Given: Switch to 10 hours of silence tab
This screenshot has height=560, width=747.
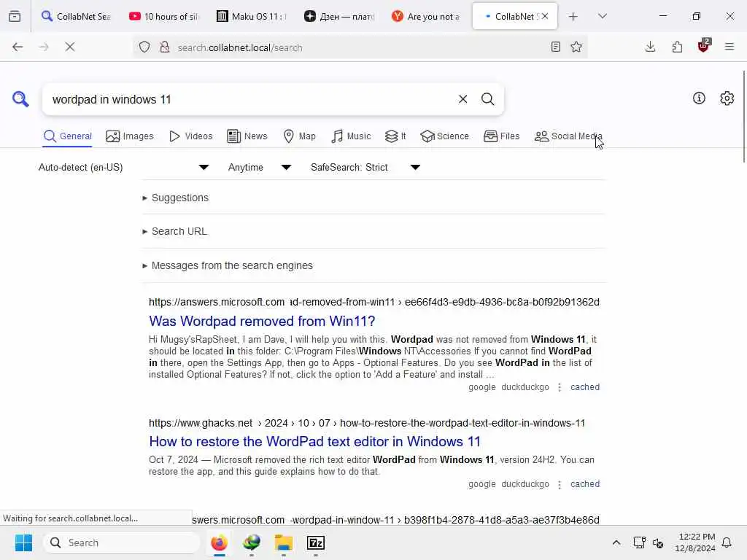Looking at the screenshot, I should 164,16.
